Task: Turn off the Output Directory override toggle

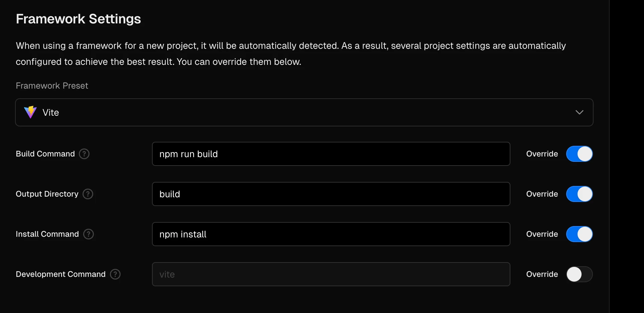Action: click(580, 194)
